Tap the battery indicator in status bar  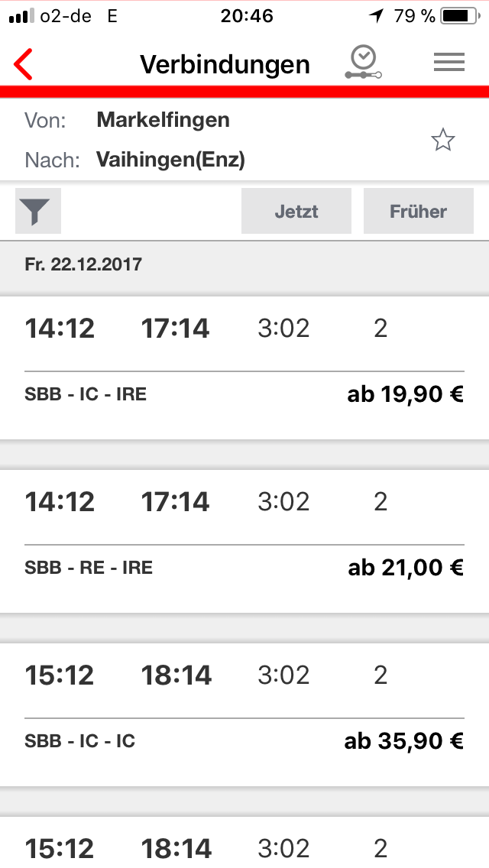(458, 15)
